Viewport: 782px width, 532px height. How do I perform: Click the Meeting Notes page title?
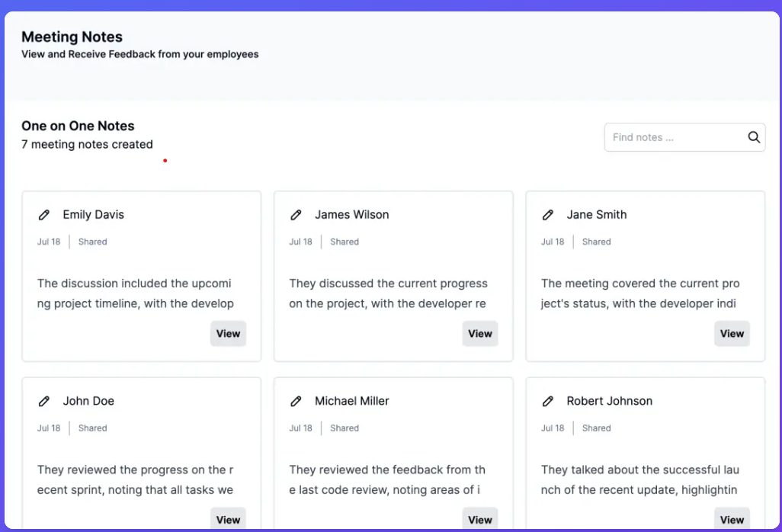(x=72, y=37)
